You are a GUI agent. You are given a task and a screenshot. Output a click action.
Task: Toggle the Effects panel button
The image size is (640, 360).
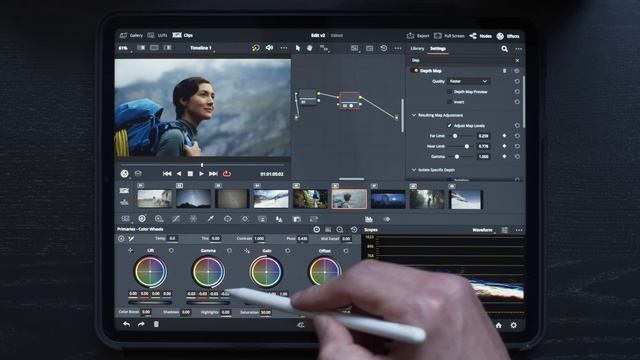pos(508,36)
